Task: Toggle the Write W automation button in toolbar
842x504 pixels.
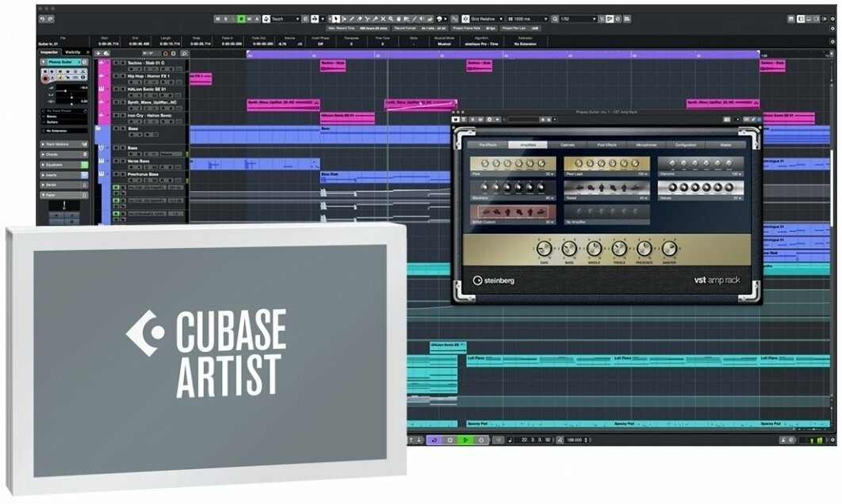Action: [x=249, y=19]
